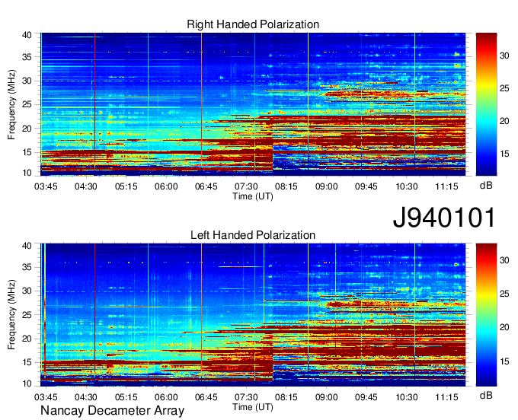The height and width of the screenshot is (420, 518).
Task: Click the "Left Handed Polarization" plot title
Action: click(253, 235)
